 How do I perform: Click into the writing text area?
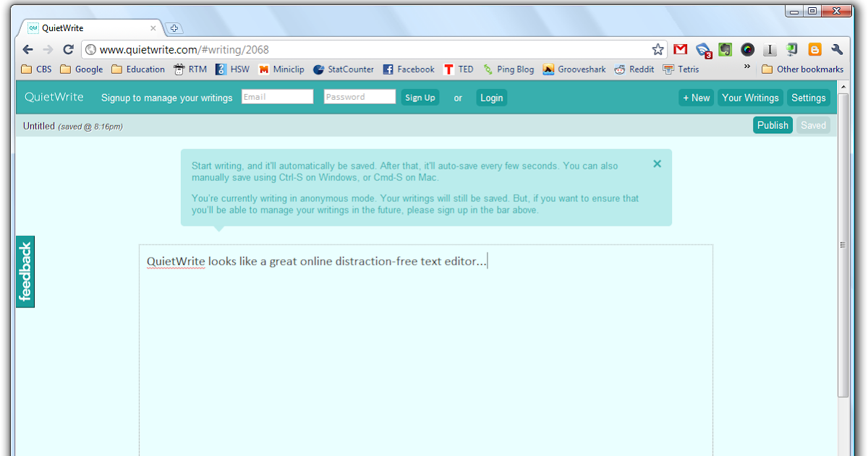pos(426,350)
